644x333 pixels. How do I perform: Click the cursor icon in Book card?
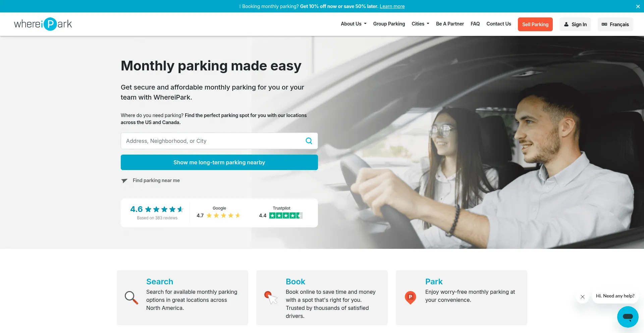pyautogui.click(x=271, y=297)
